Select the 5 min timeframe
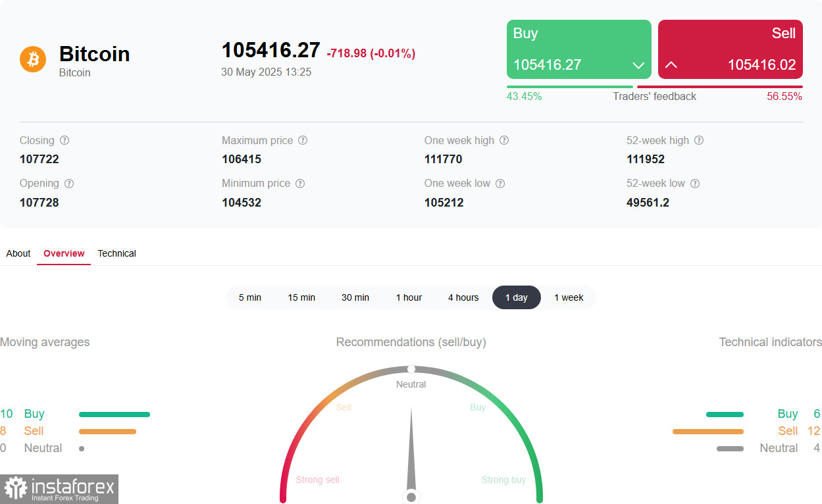Screen dimensions: 822x504 (x=250, y=297)
